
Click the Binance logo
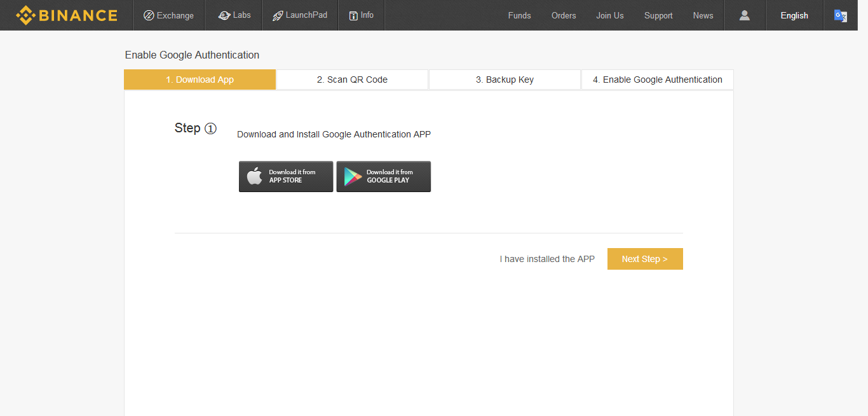pos(67,15)
